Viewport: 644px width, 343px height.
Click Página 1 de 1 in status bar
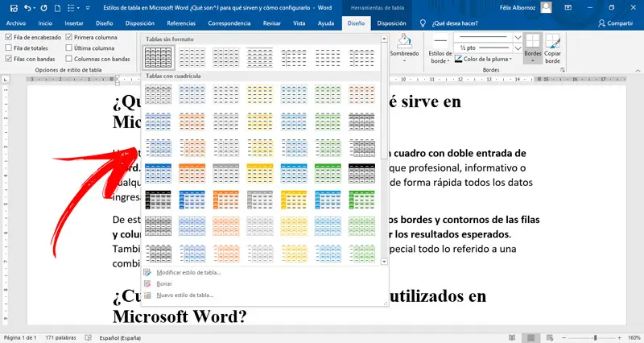point(20,337)
